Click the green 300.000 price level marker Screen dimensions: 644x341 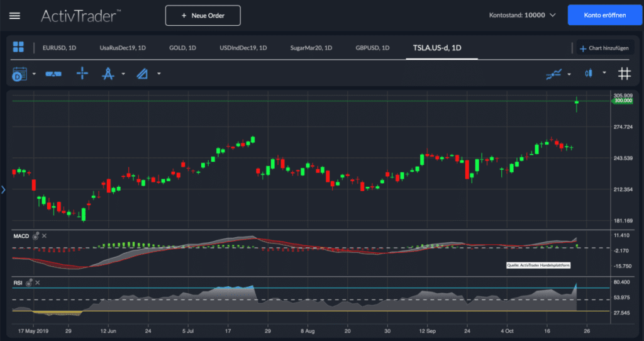coord(623,101)
